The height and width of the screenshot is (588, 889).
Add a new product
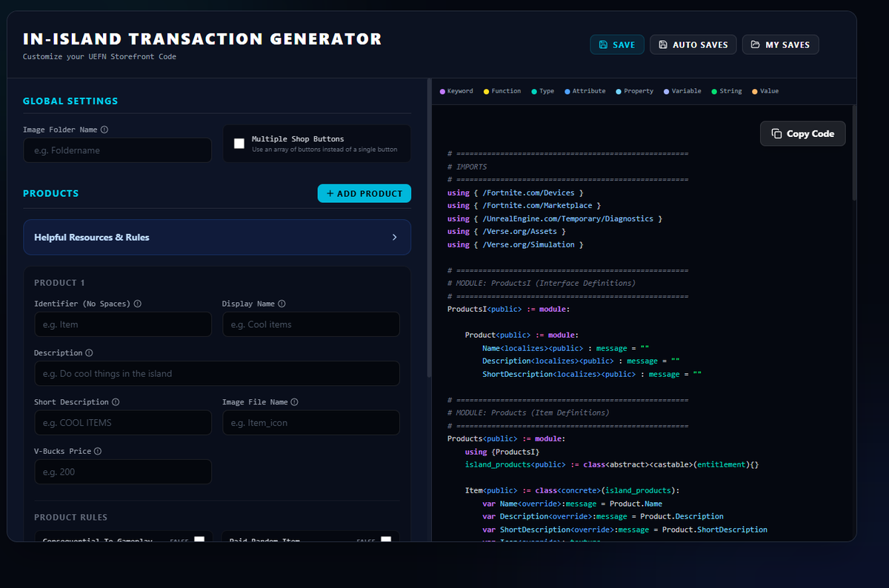(x=364, y=193)
